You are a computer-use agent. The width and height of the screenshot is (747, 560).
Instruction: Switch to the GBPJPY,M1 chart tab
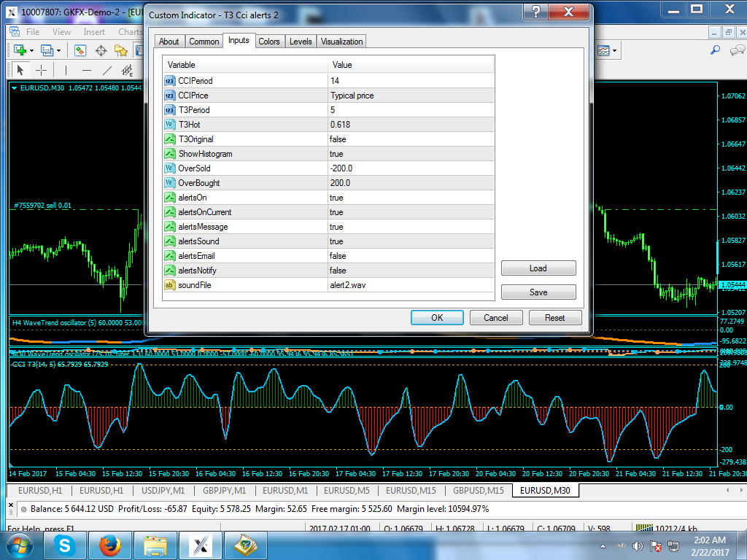(225, 491)
